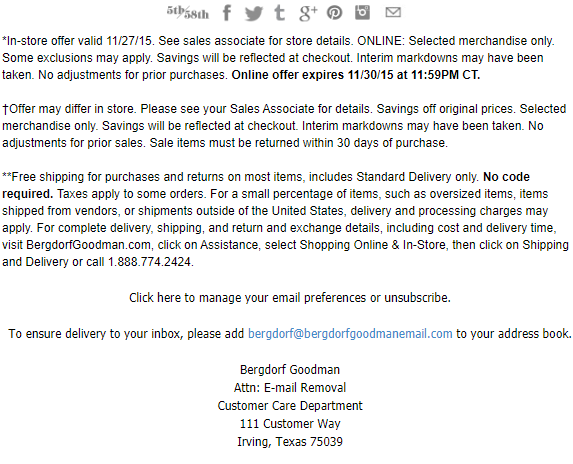Screen dimensions: 573x464
Task: Click here to manage email preferences
Action: tap(290, 298)
